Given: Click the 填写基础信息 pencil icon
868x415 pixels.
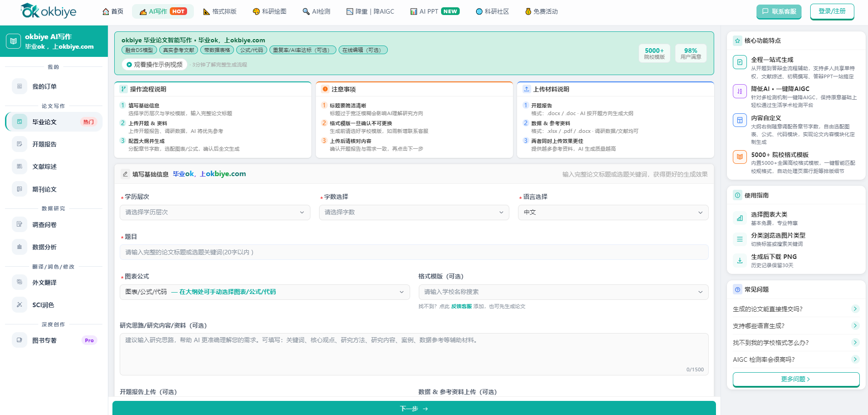Looking at the screenshot, I should point(125,174).
